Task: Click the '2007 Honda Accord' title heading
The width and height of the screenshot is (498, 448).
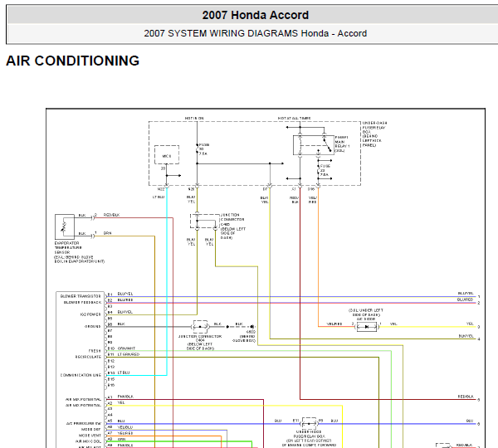Action: coord(256,15)
